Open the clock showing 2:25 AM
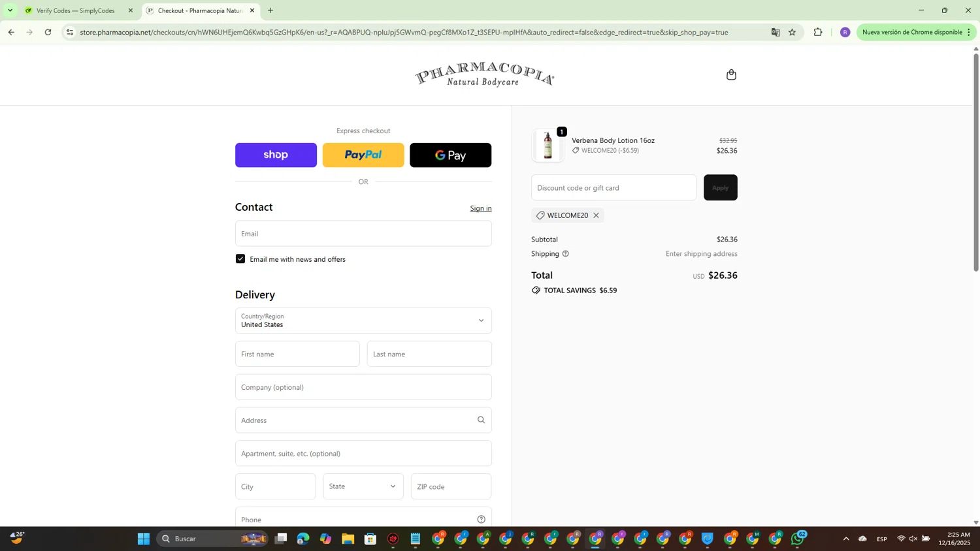The height and width of the screenshot is (551, 980). coord(954,539)
